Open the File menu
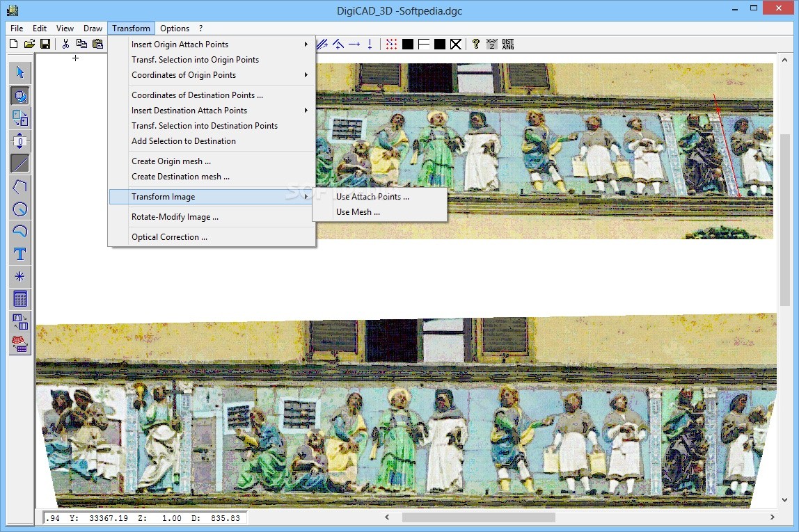The image size is (799, 532). 17,29
